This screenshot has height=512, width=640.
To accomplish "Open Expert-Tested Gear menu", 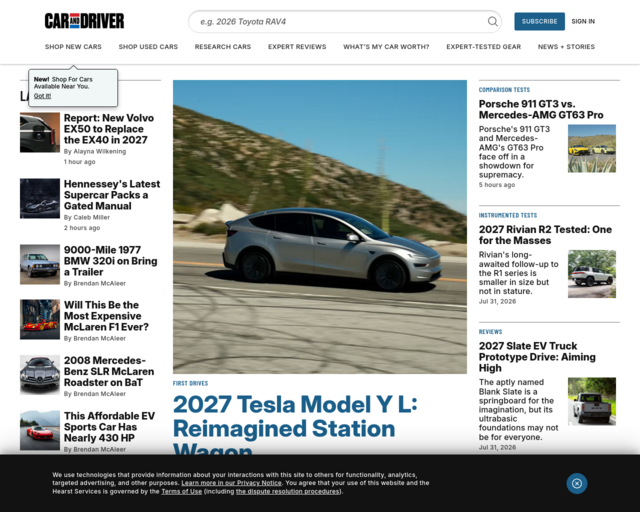I will tap(484, 47).
